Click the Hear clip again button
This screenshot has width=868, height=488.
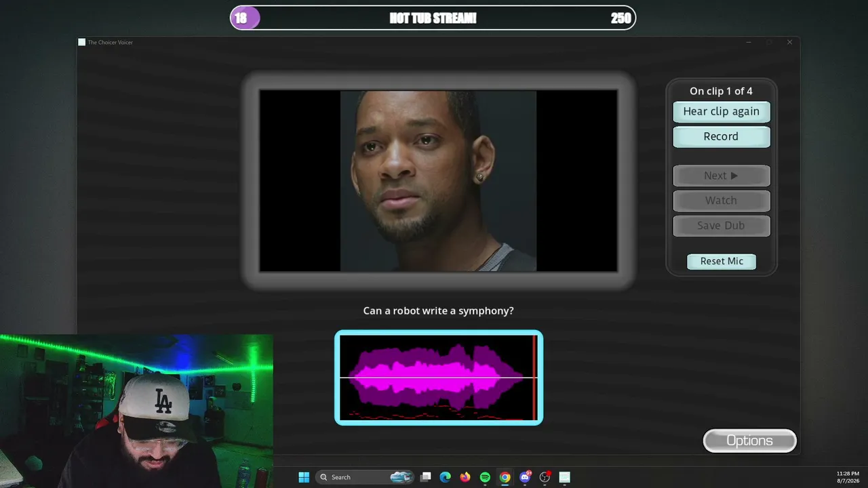coord(721,112)
